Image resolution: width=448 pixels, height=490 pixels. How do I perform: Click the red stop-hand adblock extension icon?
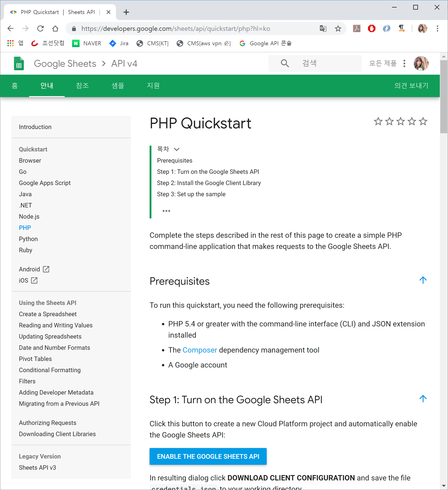371,29
